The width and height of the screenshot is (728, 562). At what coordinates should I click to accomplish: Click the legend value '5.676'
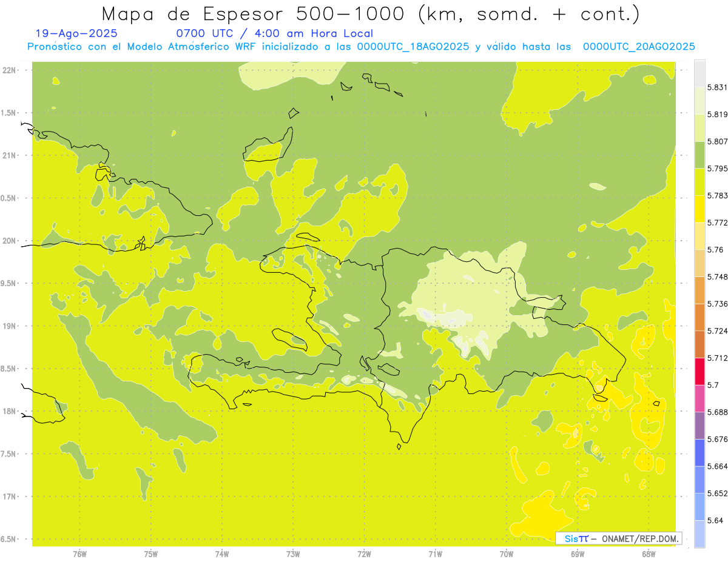pyautogui.click(x=718, y=439)
